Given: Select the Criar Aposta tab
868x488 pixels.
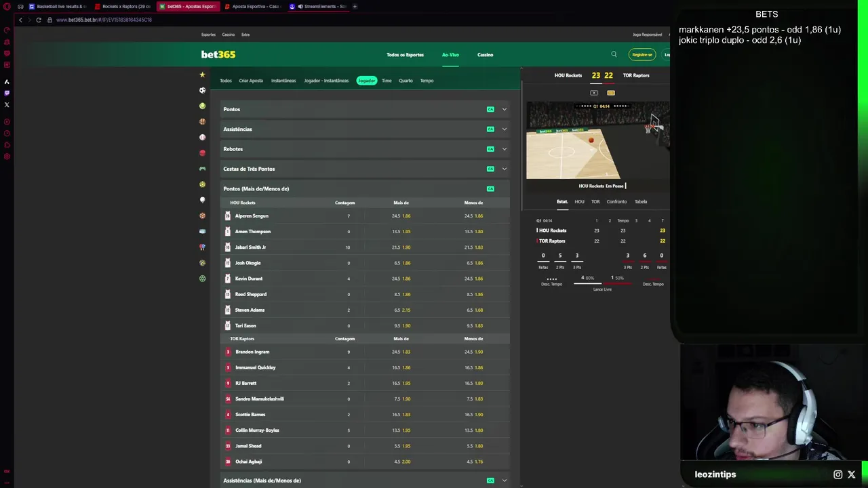Looking at the screenshot, I should [251, 81].
